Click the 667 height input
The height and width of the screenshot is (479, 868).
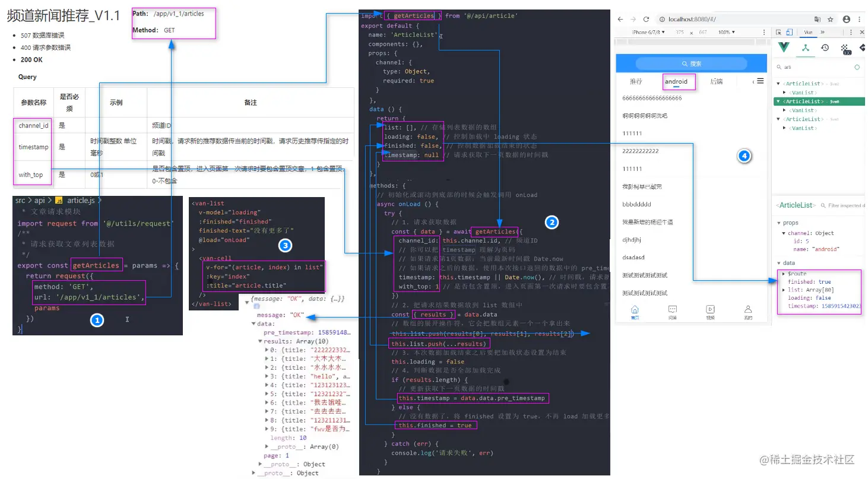click(702, 32)
